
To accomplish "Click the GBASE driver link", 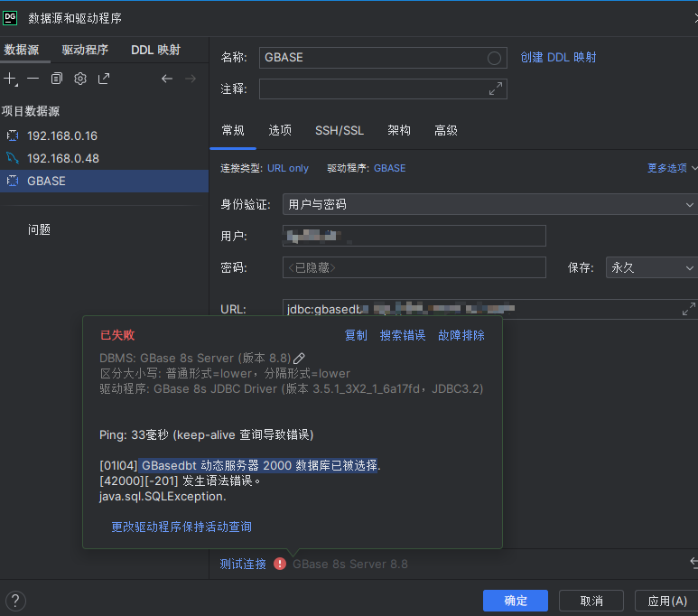I will pyautogui.click(x=389, y=168).
